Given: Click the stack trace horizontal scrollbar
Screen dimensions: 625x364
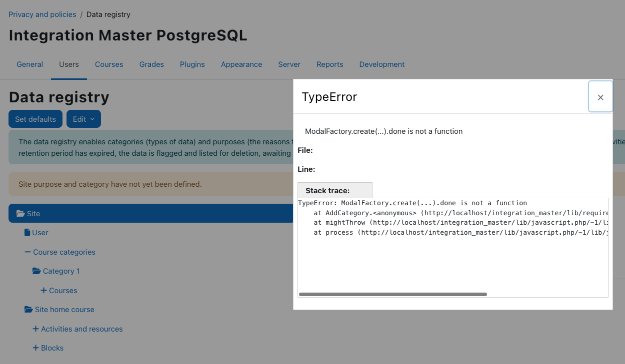Looking at the screenshot, I should click(392, 295).
